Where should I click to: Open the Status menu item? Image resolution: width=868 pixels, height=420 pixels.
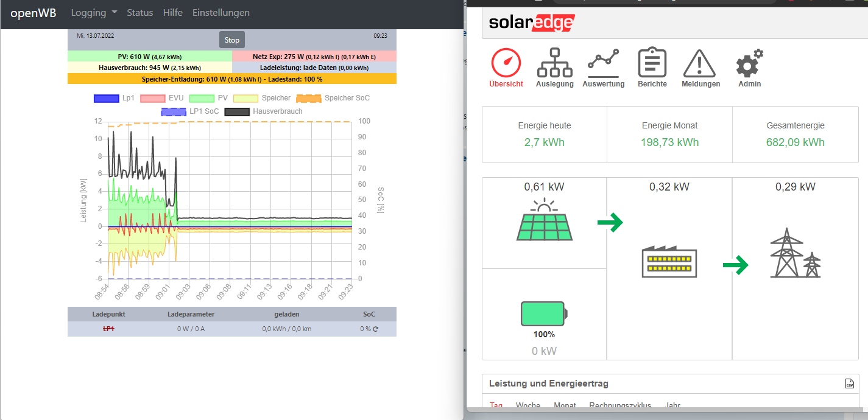pos(140,13)
